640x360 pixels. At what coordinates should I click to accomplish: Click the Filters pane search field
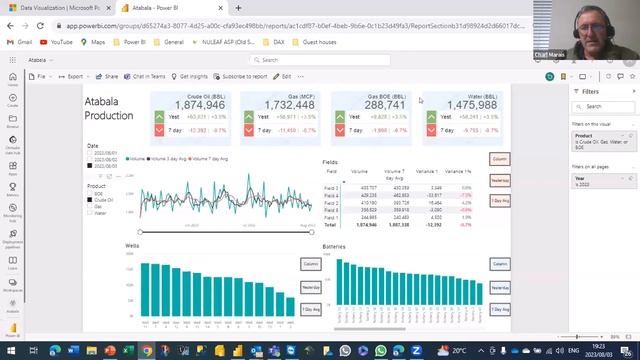[603, 107]
